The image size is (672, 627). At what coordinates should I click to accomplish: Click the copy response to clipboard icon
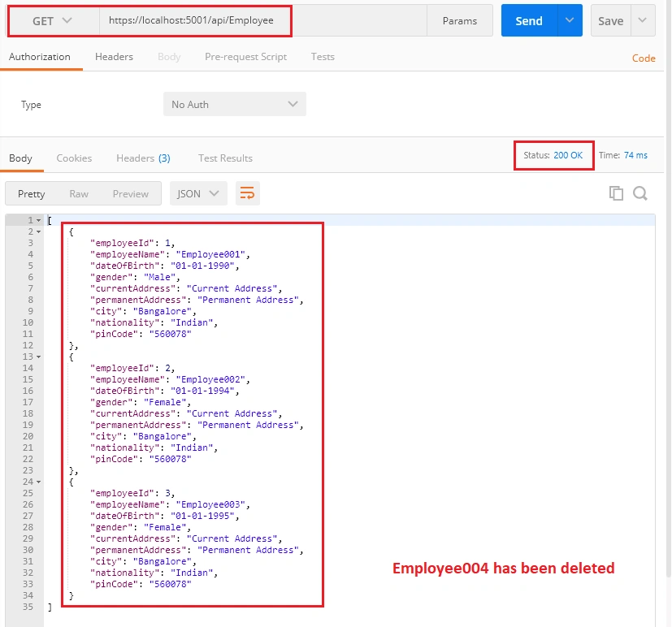[x=616, y=193]
